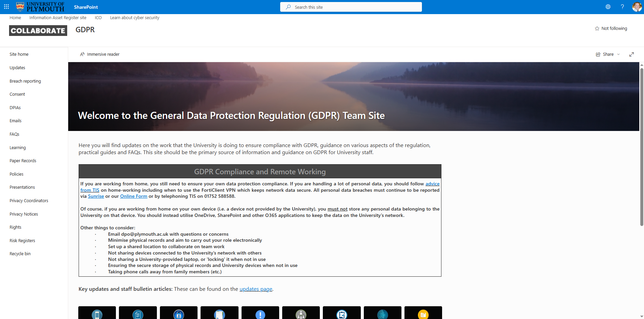This screenshot has height=319, width=644.
Task: Open the digital fingerprint globe tile
Action: click(383, 313)
